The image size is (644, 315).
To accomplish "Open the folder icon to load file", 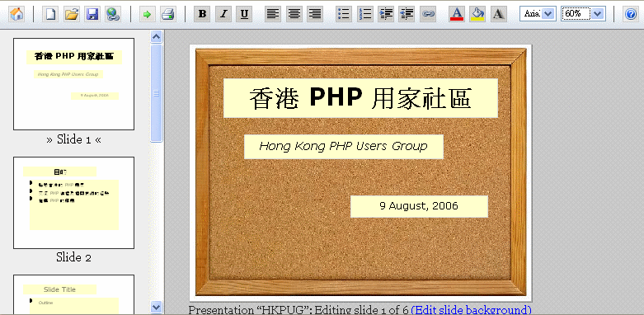I will coord(72,14).
